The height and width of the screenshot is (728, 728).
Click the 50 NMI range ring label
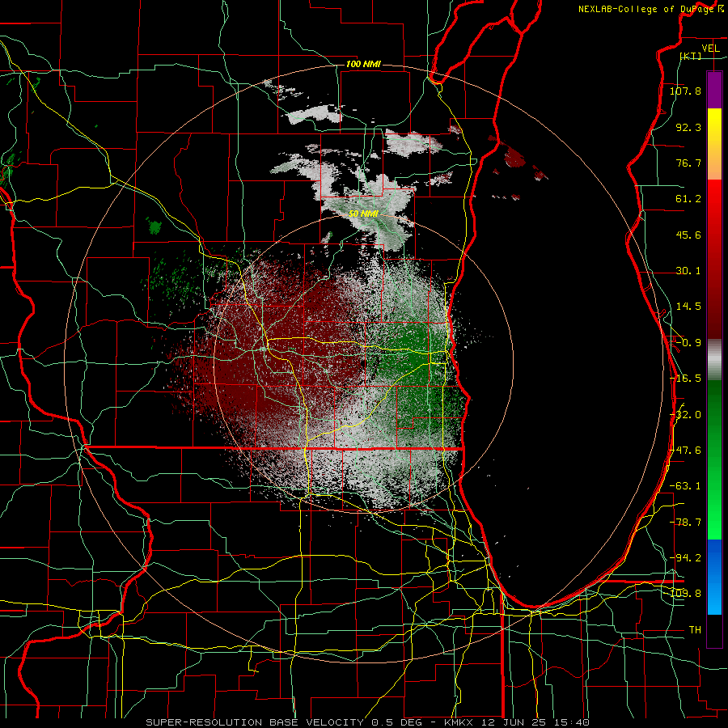[x=363, y=214]
